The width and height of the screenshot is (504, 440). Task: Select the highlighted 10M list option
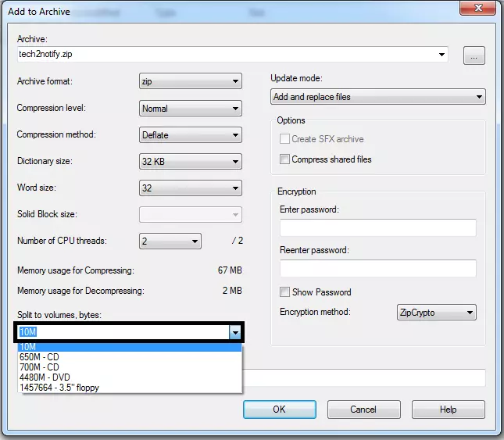pos(130,347)
